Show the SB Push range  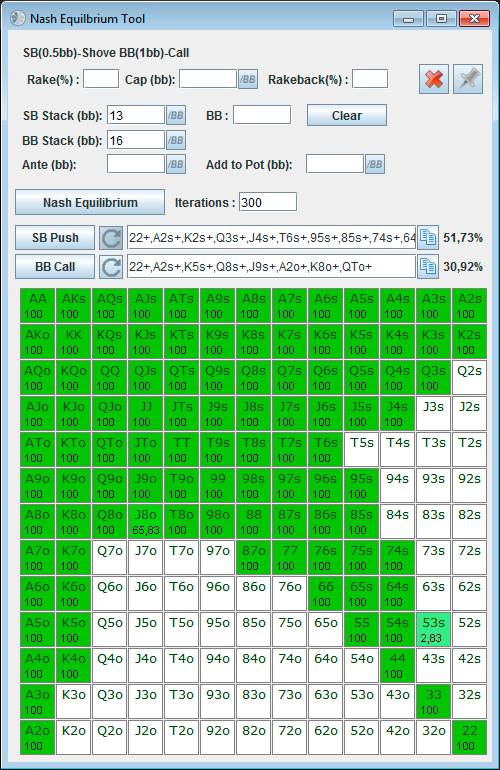(x=55, y=238)
